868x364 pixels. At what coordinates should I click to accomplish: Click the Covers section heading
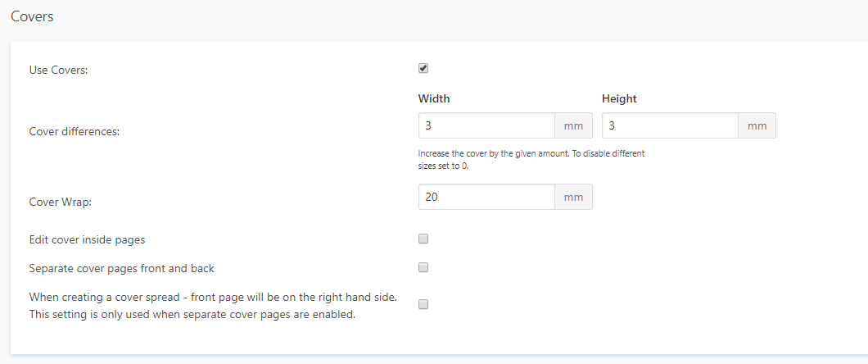pyautogui.click(x=32, y=16)
